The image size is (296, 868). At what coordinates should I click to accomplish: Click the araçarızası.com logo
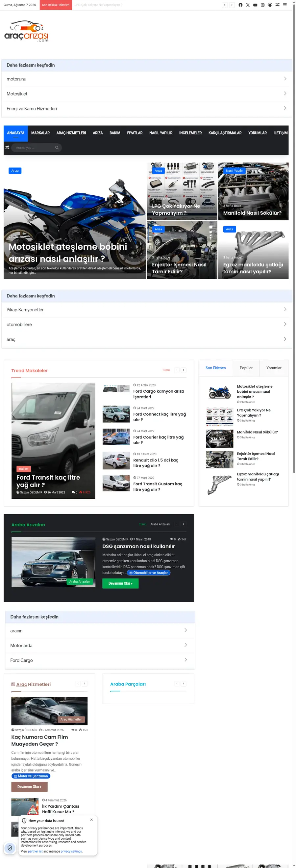(x=26, y=31)
